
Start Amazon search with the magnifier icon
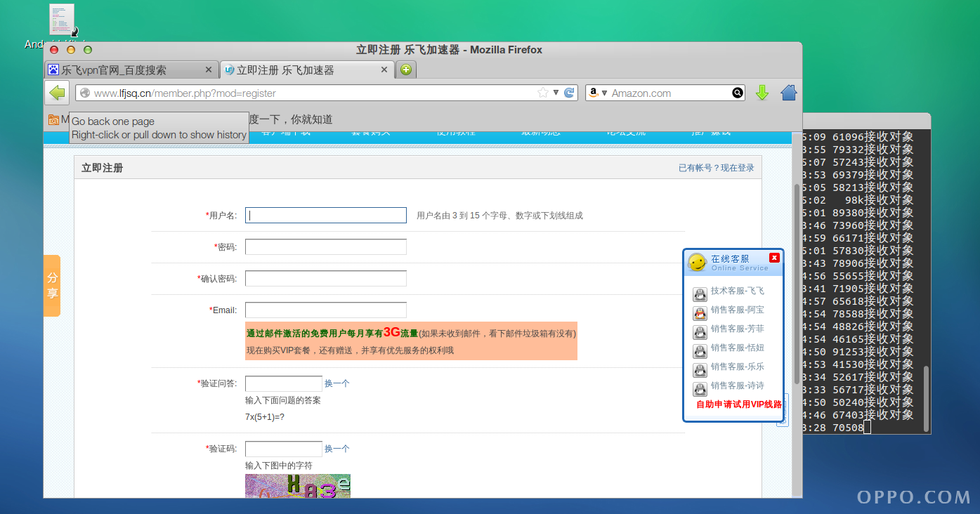pos(737,92)
